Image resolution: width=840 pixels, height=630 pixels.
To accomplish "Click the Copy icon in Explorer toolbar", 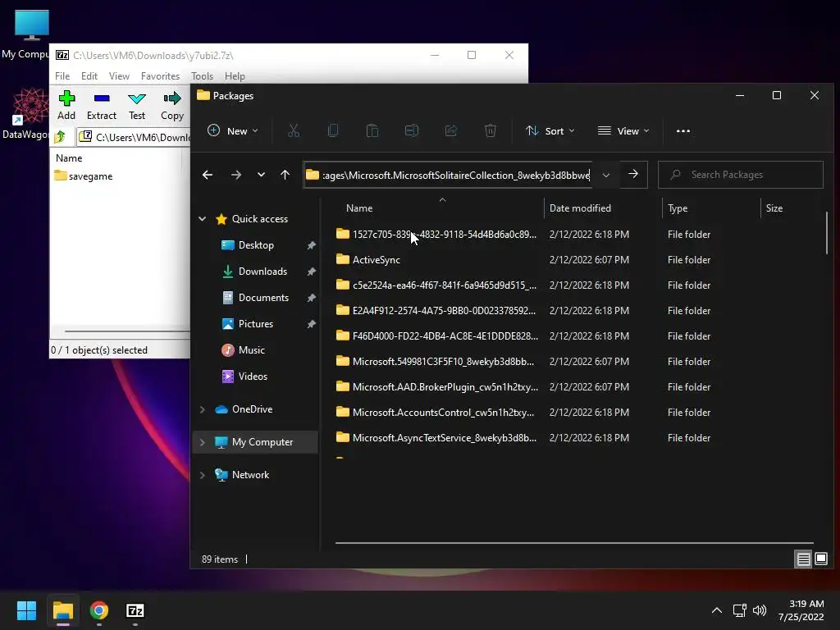I will coord(333,130).
